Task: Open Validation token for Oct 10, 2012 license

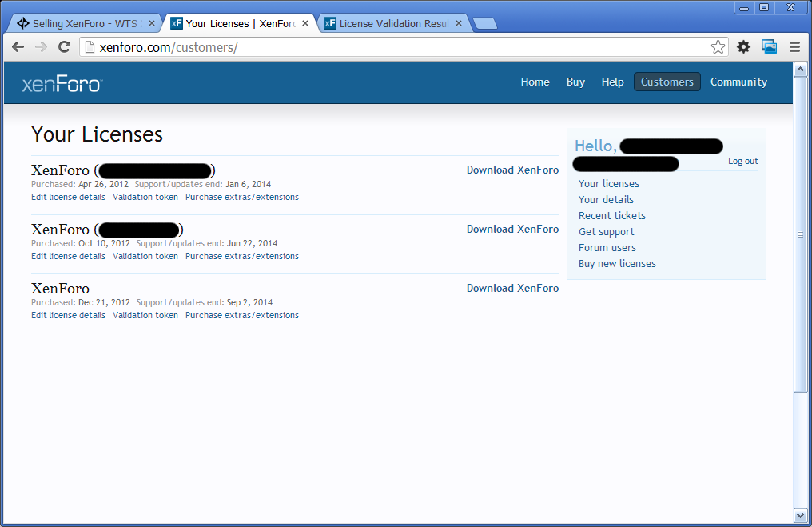Action: [145, 256]
